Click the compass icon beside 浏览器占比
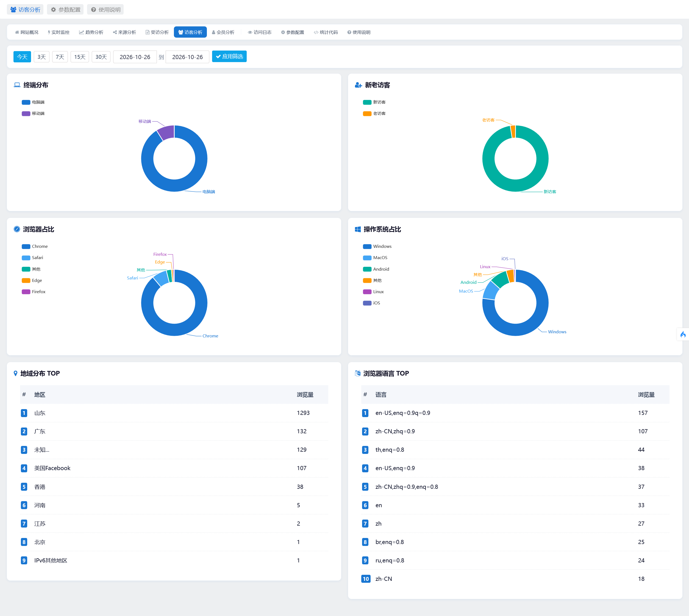Screen dimensions: 689x616 [x=17, y=229]
